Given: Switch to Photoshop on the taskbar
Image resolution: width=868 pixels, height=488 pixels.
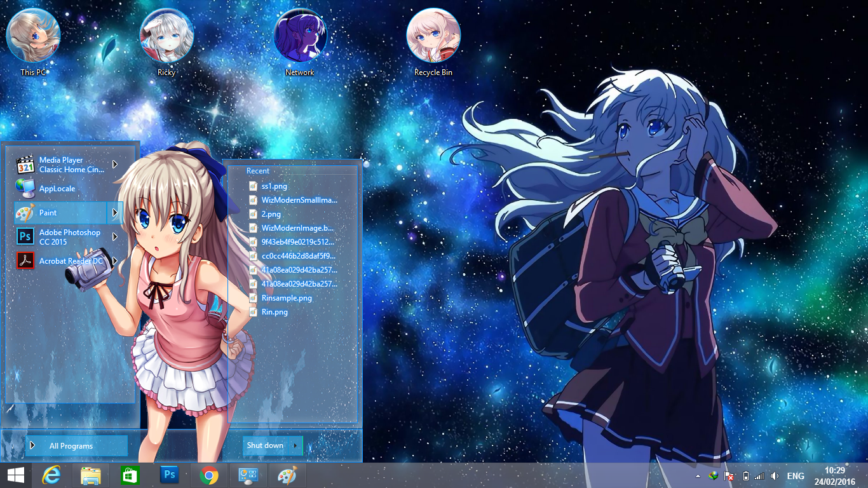Looking at the screenshot, I should coord(169,475).
